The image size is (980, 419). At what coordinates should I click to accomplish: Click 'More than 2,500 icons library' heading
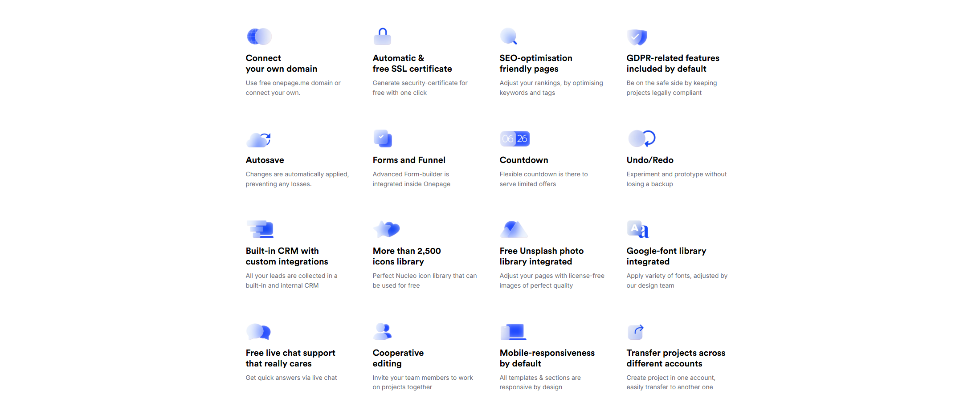tap(407, 256)
